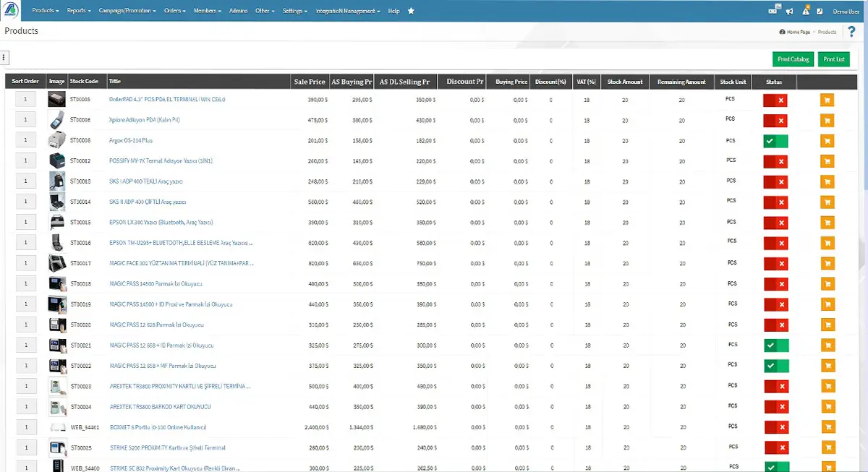Open the Admins menu item
Viewport: 868px width, 472px height.
pyautogui.click(x=238, y=11)
